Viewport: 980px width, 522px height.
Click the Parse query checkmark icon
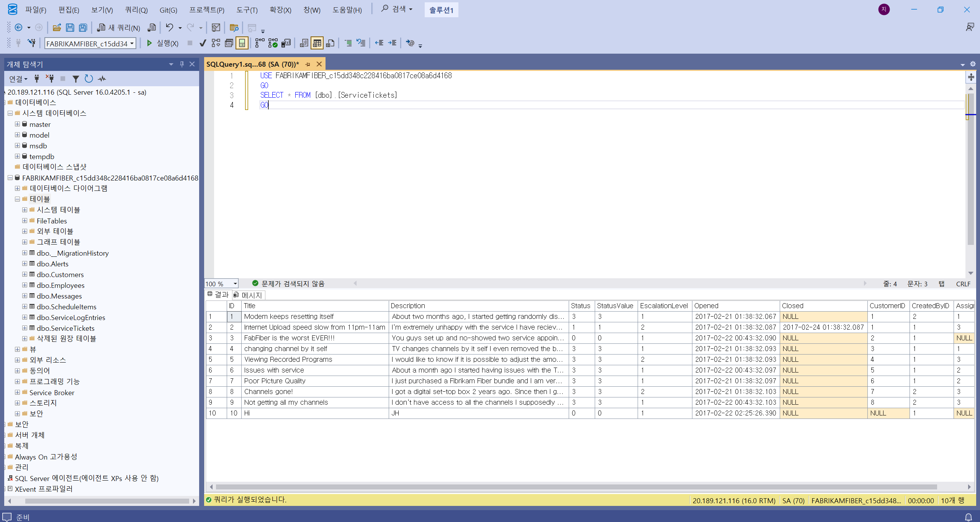click(203, 43)
